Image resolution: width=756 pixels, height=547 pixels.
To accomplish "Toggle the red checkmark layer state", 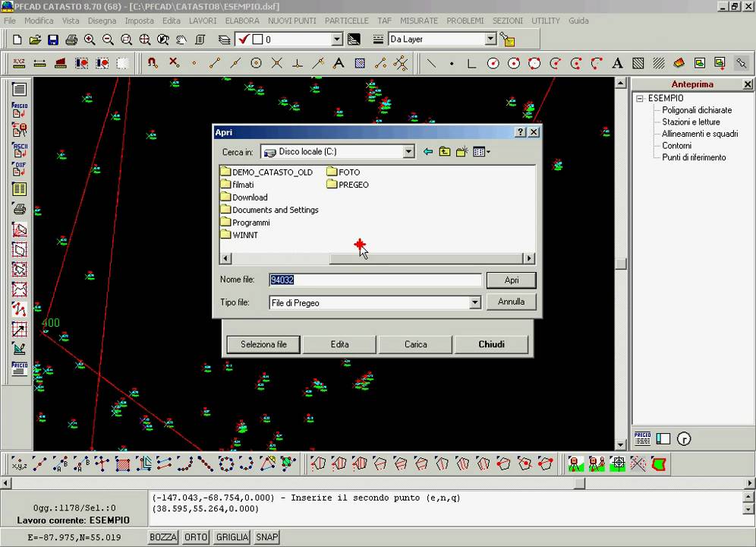I will pos(244,40).
